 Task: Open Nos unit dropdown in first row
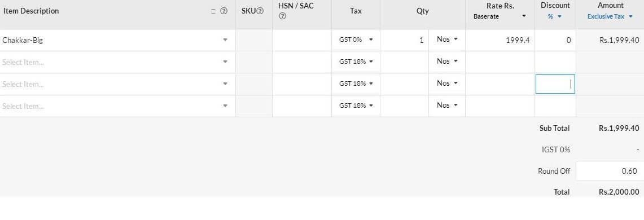447,39
